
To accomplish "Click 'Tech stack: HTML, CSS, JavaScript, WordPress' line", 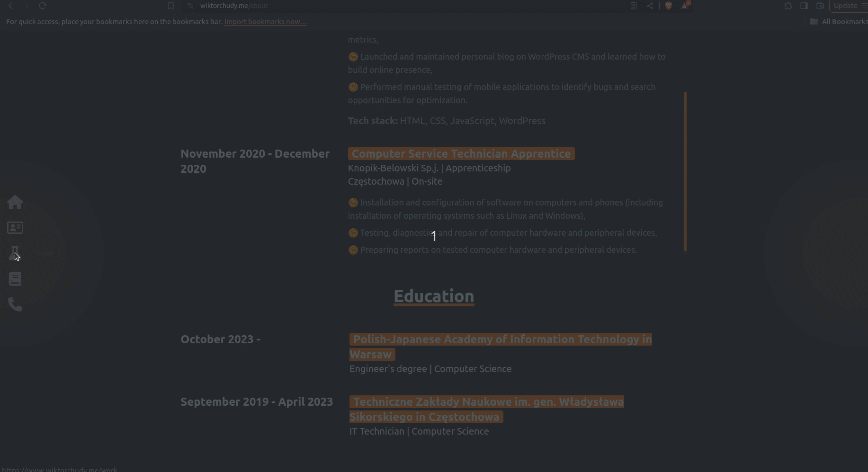I will (447, 121).
